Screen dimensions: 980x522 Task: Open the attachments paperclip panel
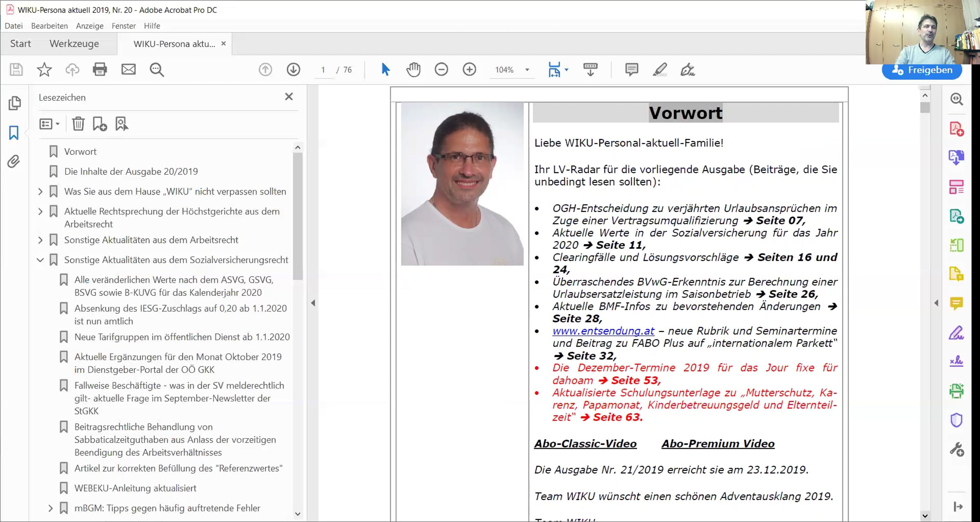[13, 162]
